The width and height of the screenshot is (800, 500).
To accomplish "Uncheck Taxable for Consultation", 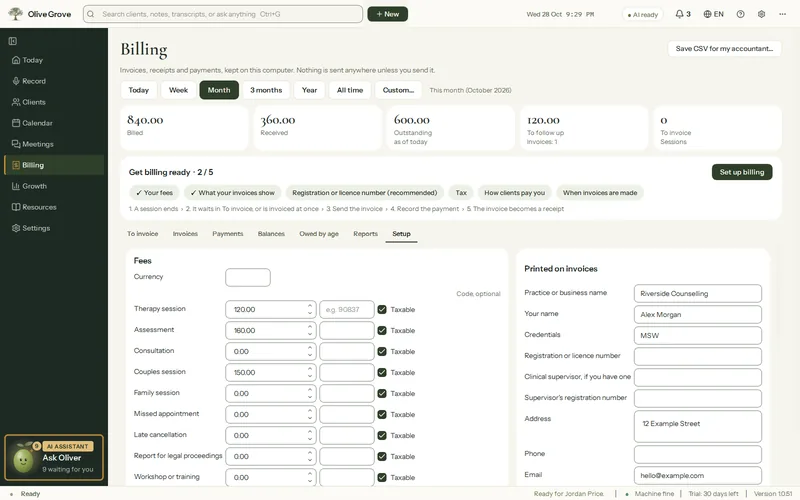I will coord(382,351).
